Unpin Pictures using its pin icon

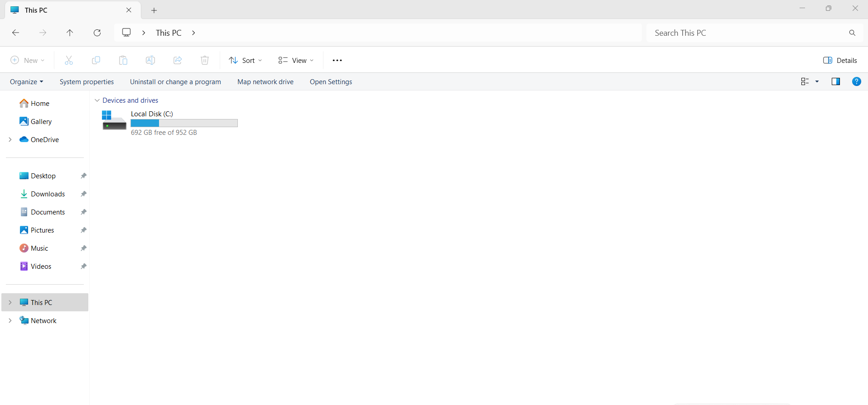coord(83,230)
